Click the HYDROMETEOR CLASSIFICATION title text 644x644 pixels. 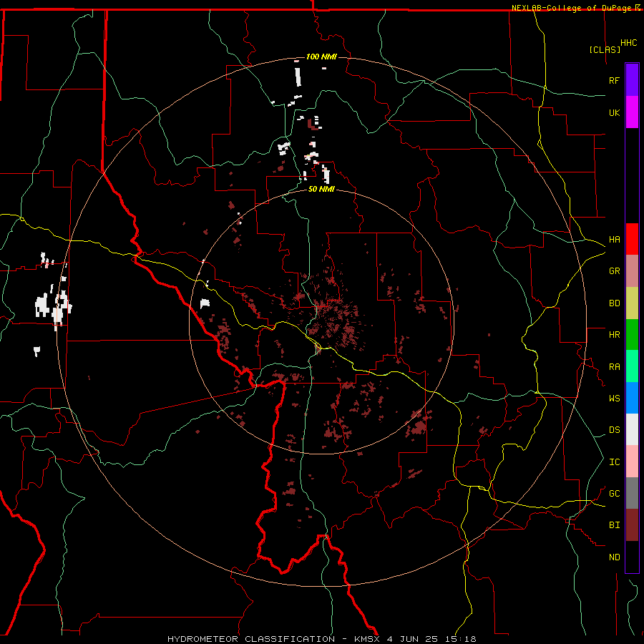(251, 639)
